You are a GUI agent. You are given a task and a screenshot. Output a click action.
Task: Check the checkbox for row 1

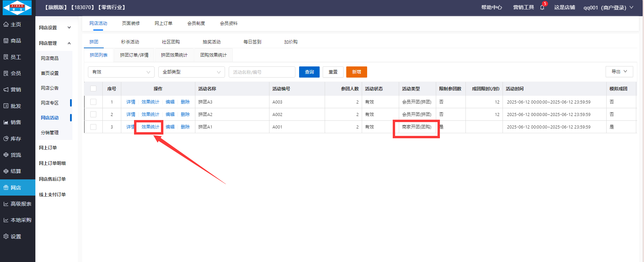tap(93, 102)
